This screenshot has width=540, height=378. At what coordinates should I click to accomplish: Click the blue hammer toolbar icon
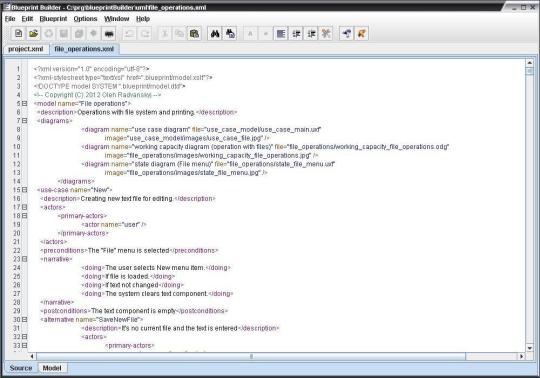346,34
